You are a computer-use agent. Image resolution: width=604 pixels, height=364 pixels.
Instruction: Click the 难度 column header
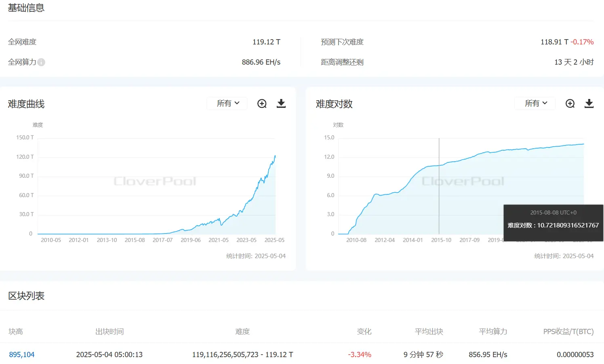pos(242,331)
